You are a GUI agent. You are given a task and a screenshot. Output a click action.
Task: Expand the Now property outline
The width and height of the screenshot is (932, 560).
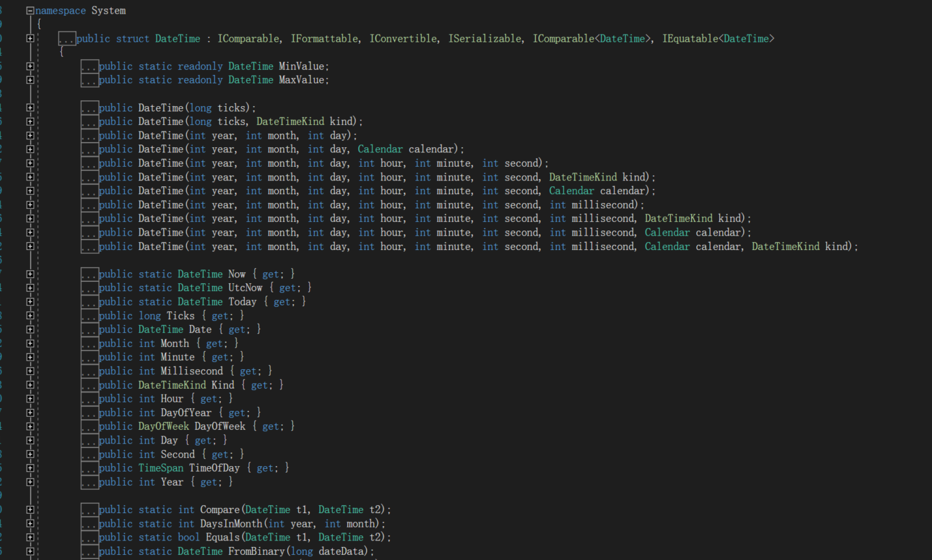click(x=30, y=274)
